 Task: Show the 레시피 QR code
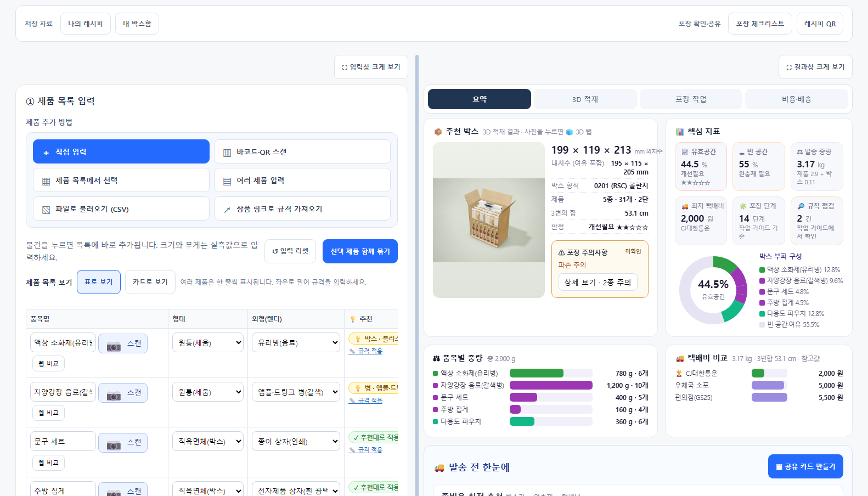(820, 24)
